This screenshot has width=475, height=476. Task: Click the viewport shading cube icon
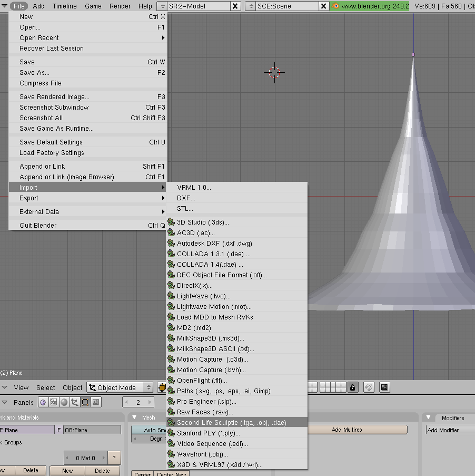[x=162, y=387]
